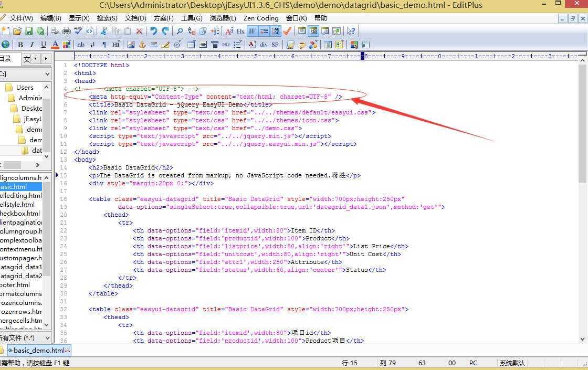Apply Underline tag with U icon
Viewport: 588px width, 370px height.
pyautogui.click(x=44, y=45)
